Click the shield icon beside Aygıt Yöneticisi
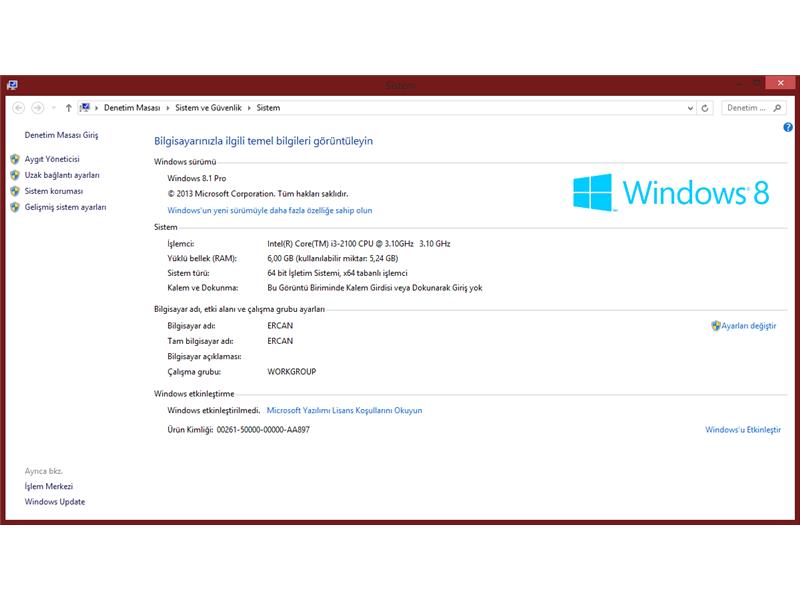Screen dimensions: 800x600 [15, 159]
